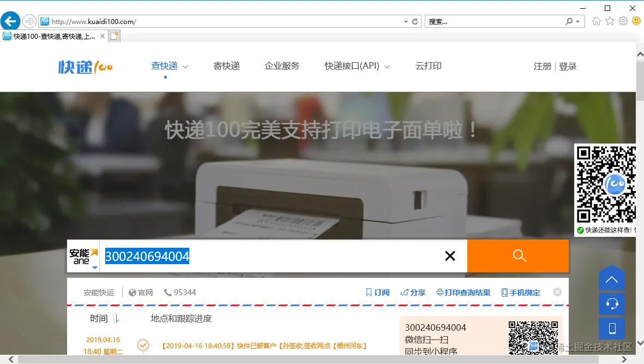
Task: Expand the 快递接口(API) dropdown chevron
Action: [387, 67]
